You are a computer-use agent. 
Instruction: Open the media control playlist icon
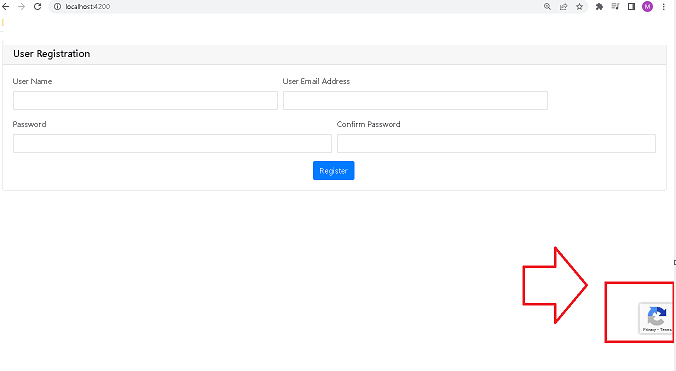[x=615, y=6]
